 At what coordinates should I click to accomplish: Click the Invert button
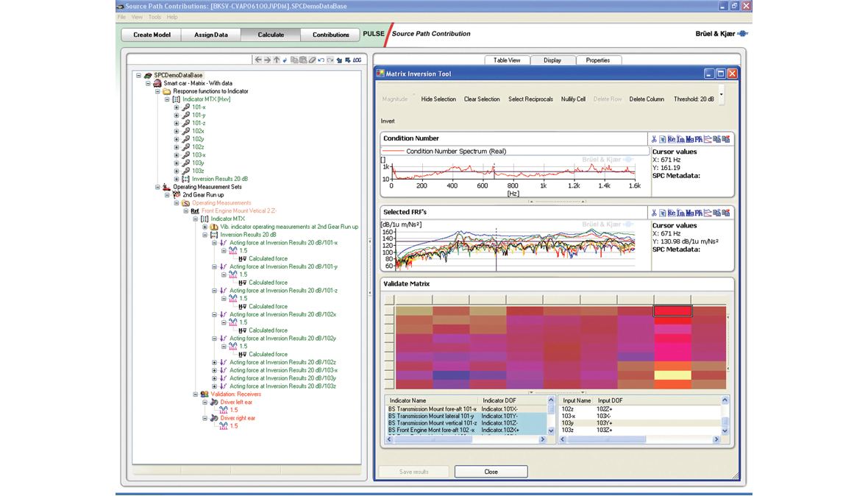(386, 120)
